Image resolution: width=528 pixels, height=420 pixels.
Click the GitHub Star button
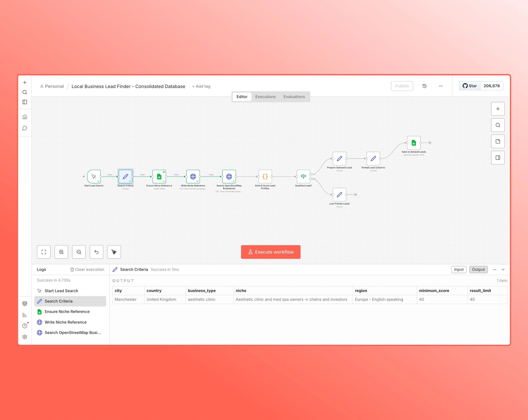pyautogui.click(x=469, y=86)
